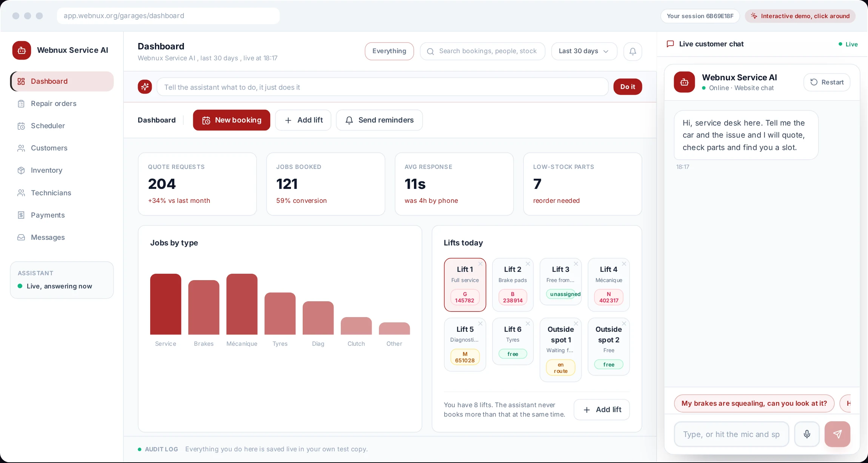The image size is (868, 463).
Task: Open the Inventory section
Action: [62, 170]
